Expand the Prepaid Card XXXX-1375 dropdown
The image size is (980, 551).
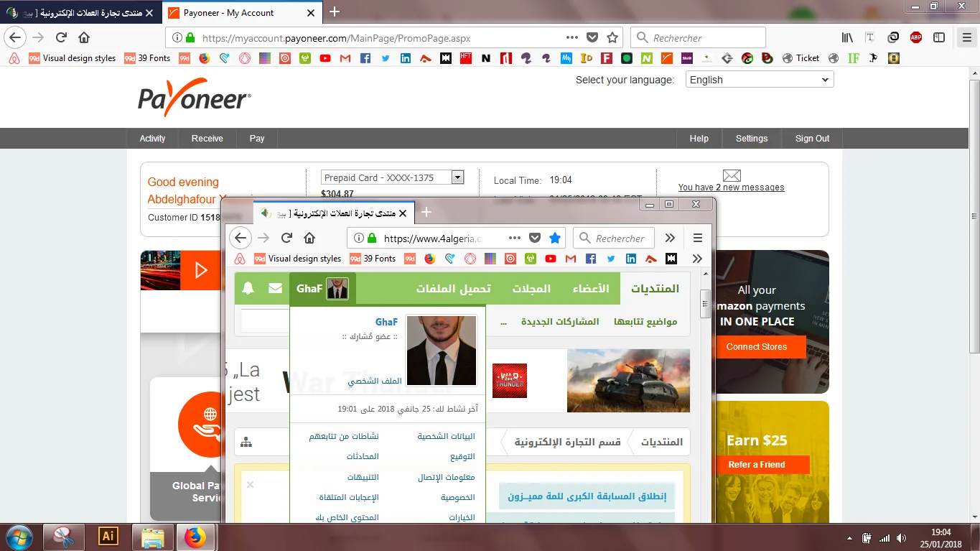(x=457, y=177)
